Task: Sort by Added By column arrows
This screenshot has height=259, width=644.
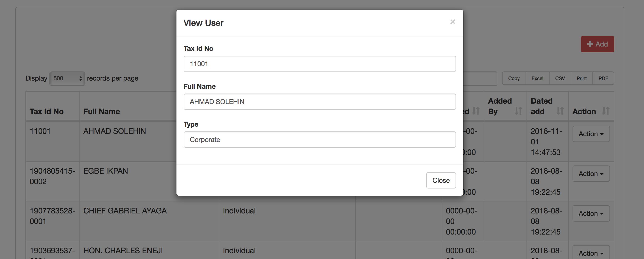Action: tap(518, 111)
